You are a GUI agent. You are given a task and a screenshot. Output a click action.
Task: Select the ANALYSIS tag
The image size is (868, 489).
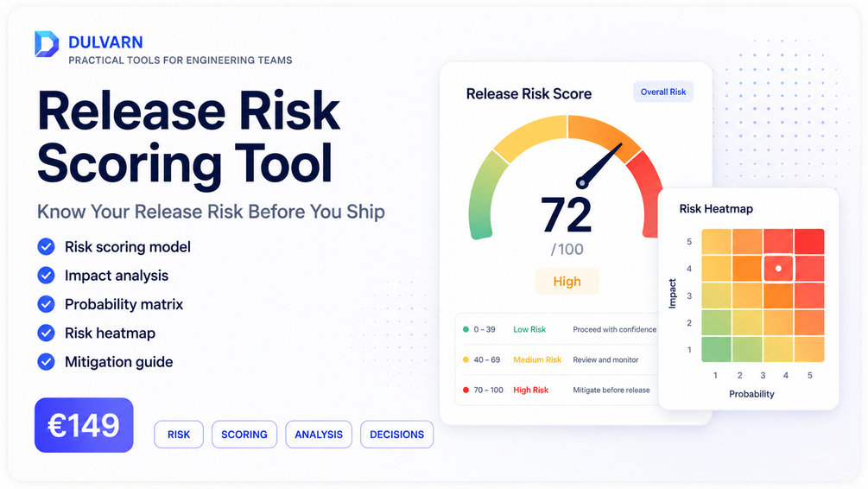click(319, 435)
